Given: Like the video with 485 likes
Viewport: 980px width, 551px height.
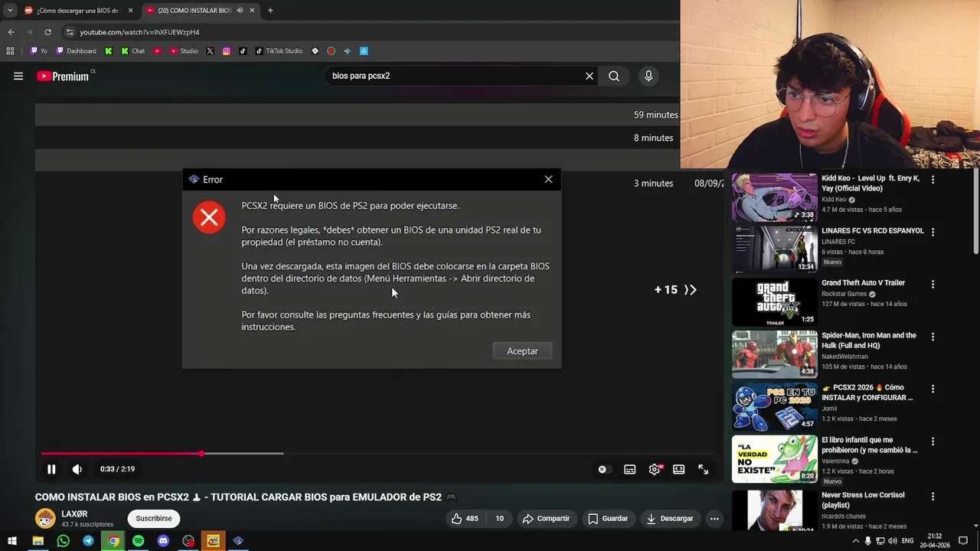Looking at the screenshot, I should 465,518.
